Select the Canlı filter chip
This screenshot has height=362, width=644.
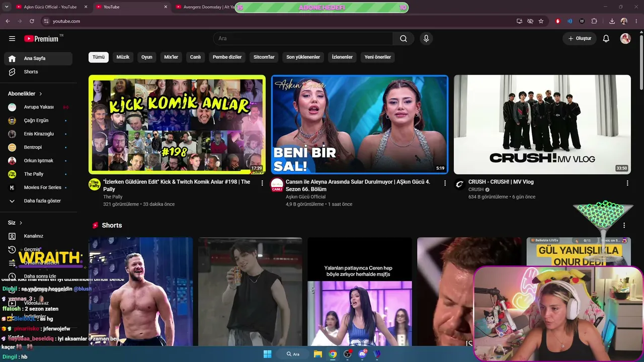(195, 57)
